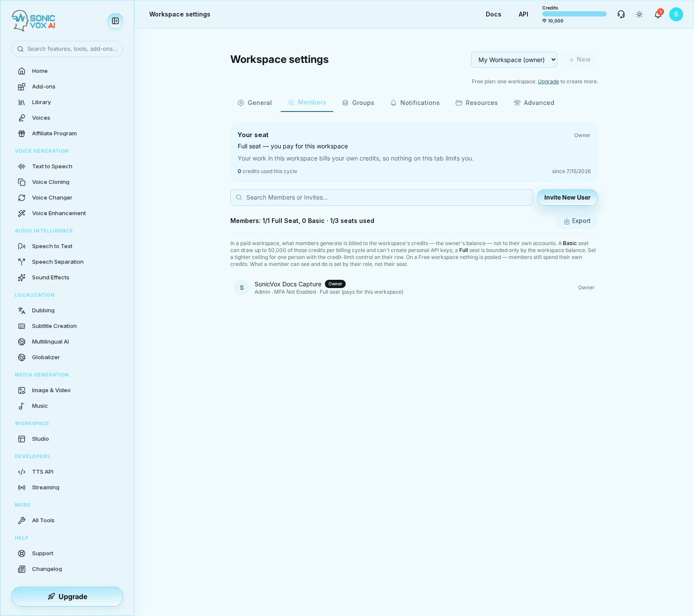The width and height of the screenshot is (694, 616).
Task: Open Voice Enhancement wand icon
Action: (22, 213)
